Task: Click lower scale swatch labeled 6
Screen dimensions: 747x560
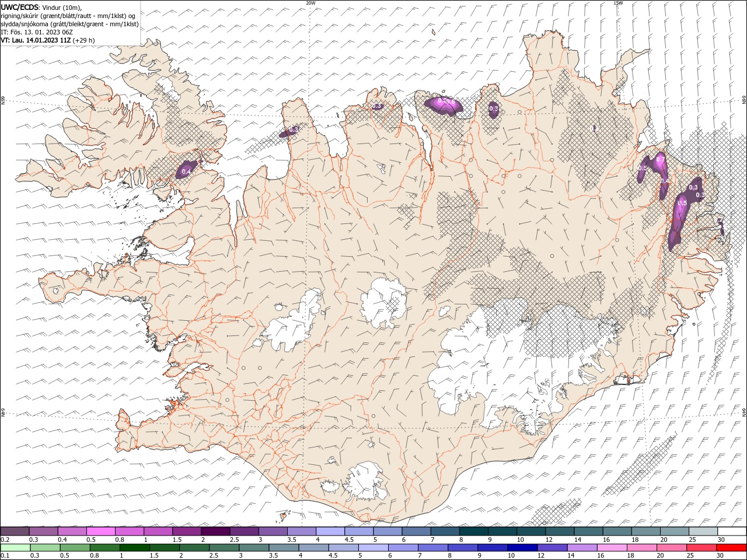Action: [x=403, y=548]
